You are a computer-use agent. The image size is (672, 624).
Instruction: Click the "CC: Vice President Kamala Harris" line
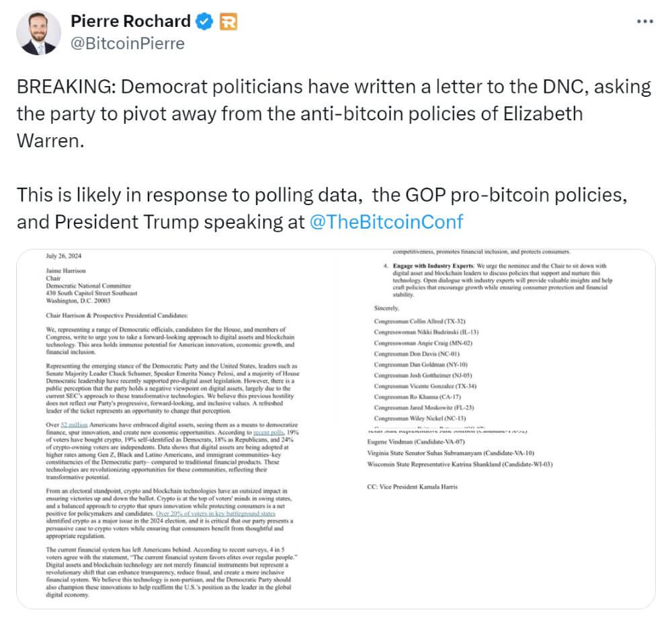[412, 487]
